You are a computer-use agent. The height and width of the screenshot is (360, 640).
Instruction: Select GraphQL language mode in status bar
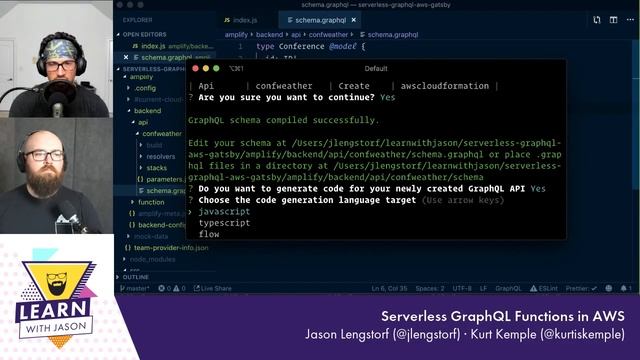pyautogui.click(x=508, y=289)
